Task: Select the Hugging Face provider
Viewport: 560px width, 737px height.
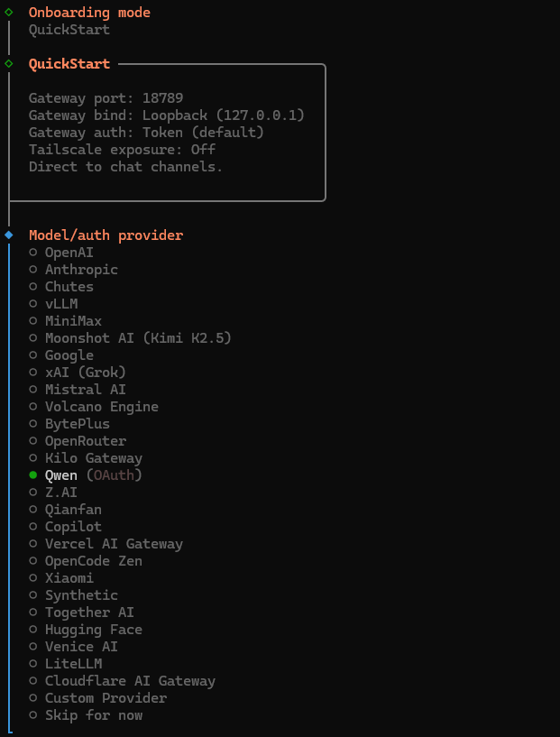Action: [x=86, y=630]
